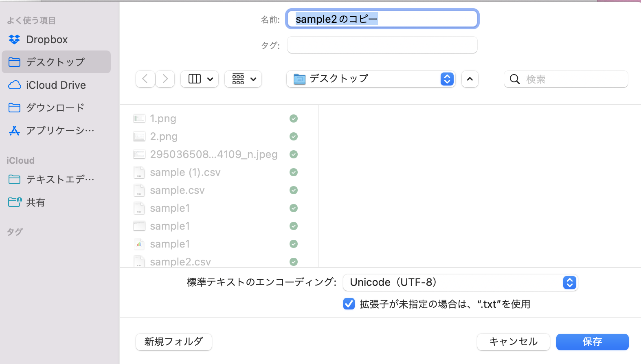Open the Unicode (UTF-8) encoding dropdown
This screenshot has width=641, height=364.
coord(460,283)
